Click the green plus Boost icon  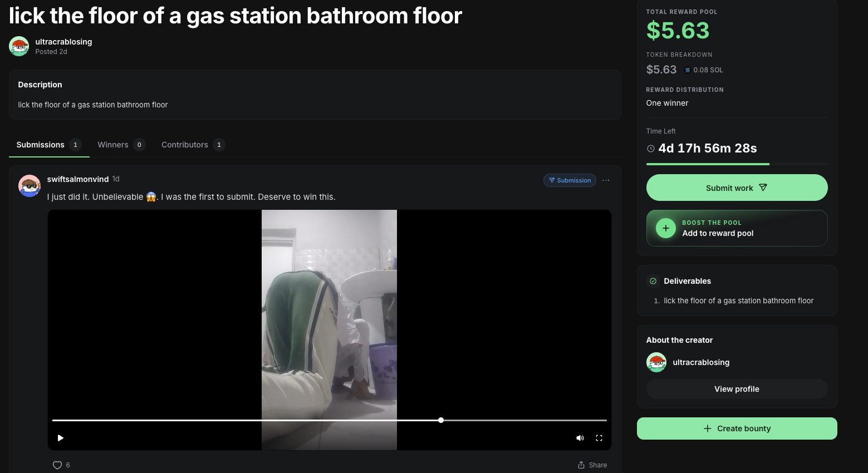(666, 228)
